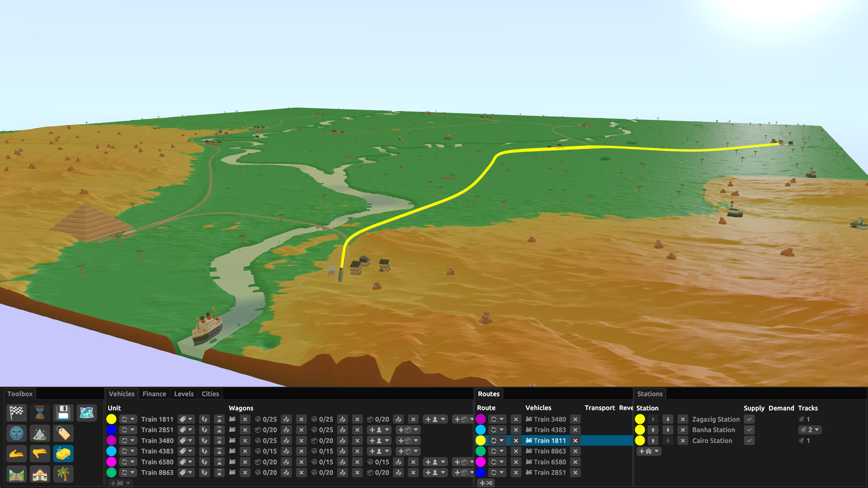Select the railway track tool

tap(16, 474)
